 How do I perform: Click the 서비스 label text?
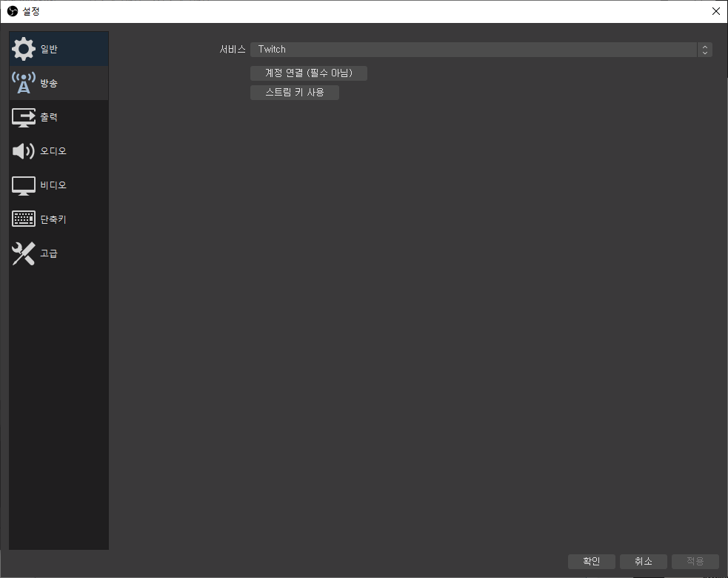click(x=233, y=49)
